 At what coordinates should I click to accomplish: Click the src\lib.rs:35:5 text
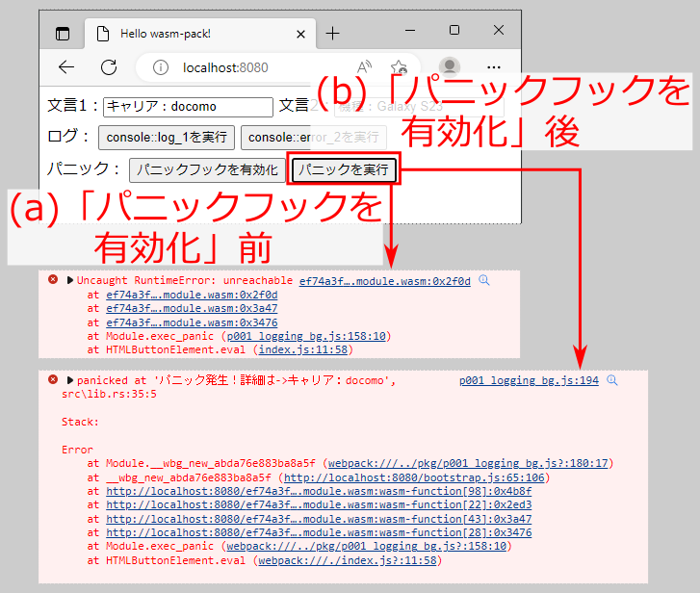click(109, 394)
